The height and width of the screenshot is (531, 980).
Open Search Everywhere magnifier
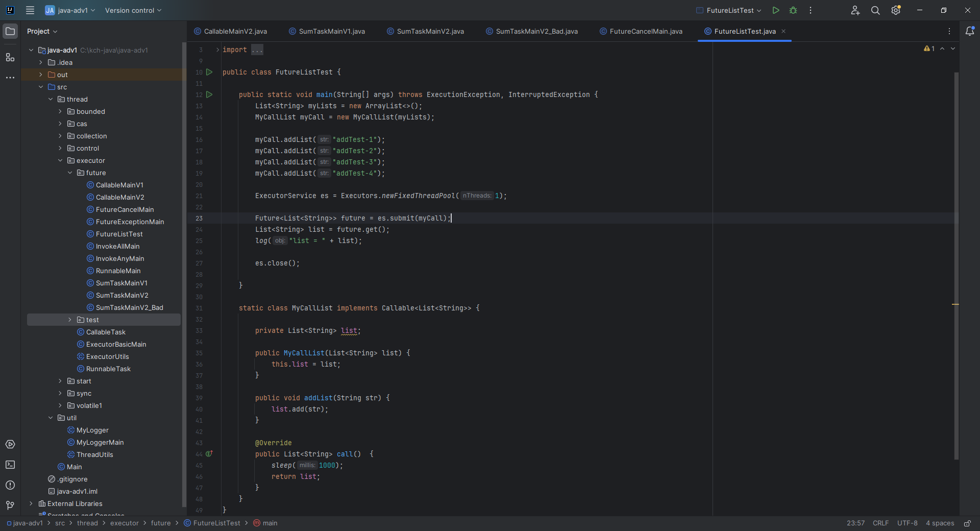pyautogui.click(x=875, y=10)
